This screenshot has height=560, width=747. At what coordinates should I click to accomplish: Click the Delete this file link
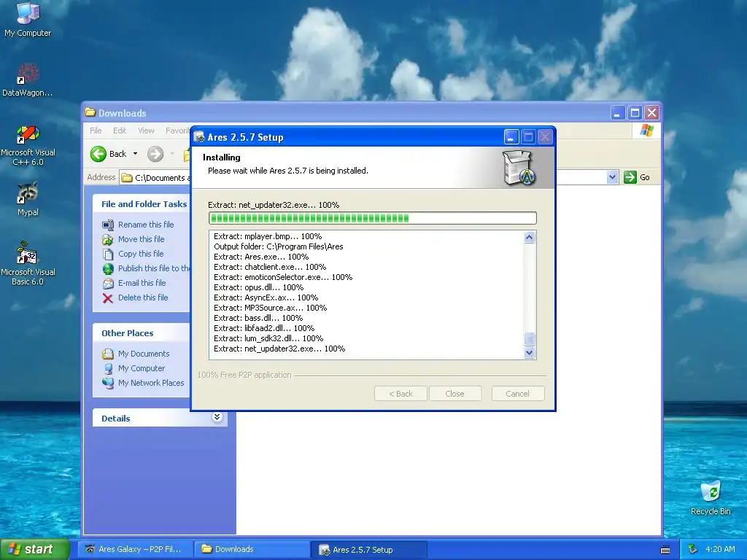coord(143,297)
